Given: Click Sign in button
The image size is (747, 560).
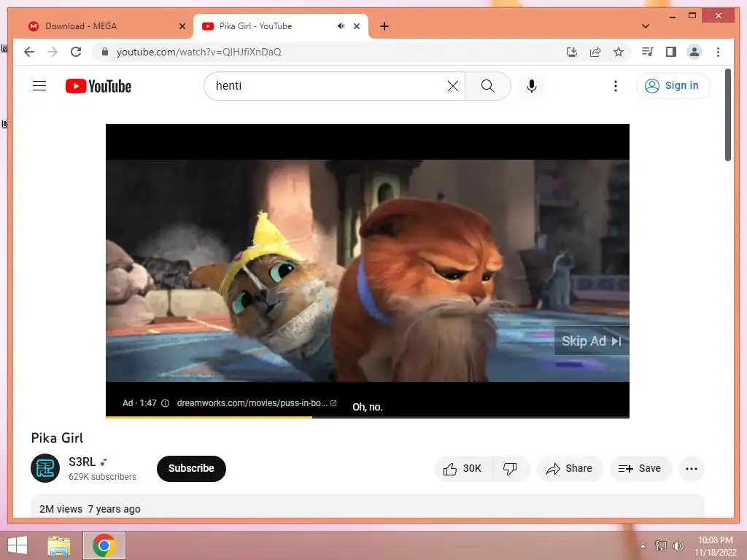Looking at the screenshot, I should [x=673, y=86].
